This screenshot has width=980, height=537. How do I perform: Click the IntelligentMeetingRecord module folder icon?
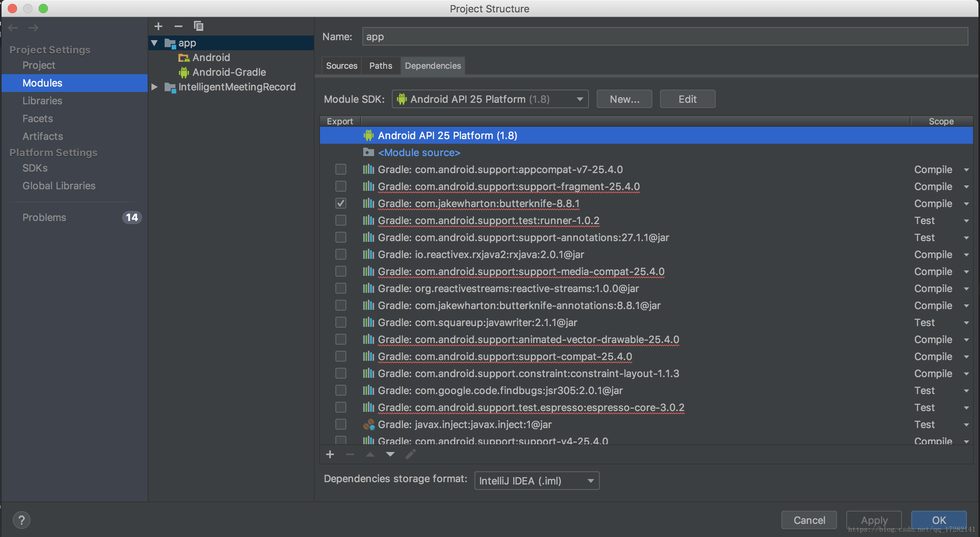tap(170, 87)
